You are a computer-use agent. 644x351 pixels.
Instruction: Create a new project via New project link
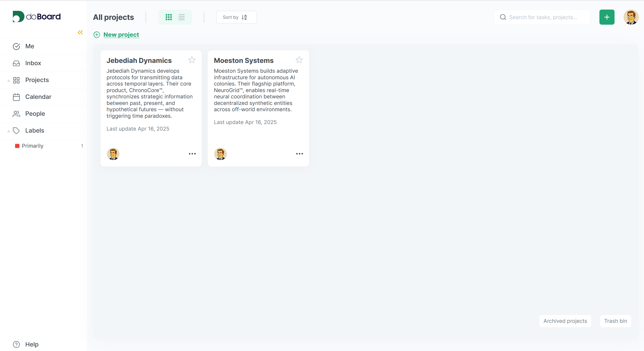pos(121,35)
